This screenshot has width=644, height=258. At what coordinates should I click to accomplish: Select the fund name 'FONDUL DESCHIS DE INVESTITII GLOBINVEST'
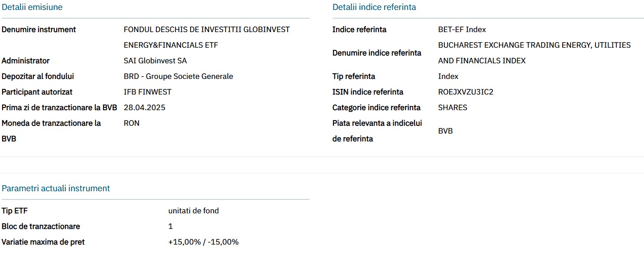pos(207,30)
